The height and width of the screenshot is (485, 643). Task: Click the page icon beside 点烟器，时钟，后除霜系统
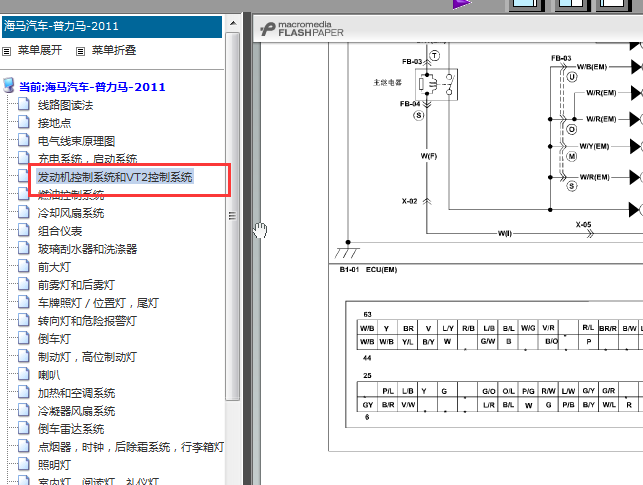click(24, 446)
